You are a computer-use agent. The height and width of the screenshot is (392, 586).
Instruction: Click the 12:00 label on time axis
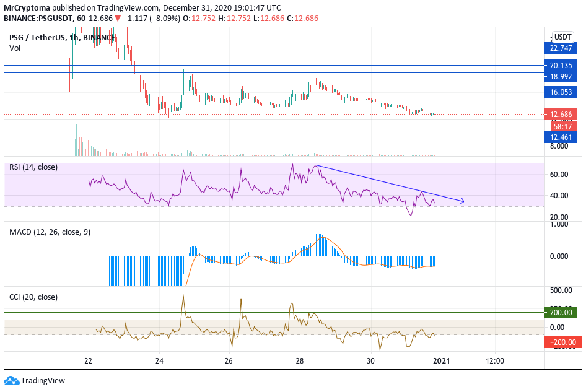(495, 360)
